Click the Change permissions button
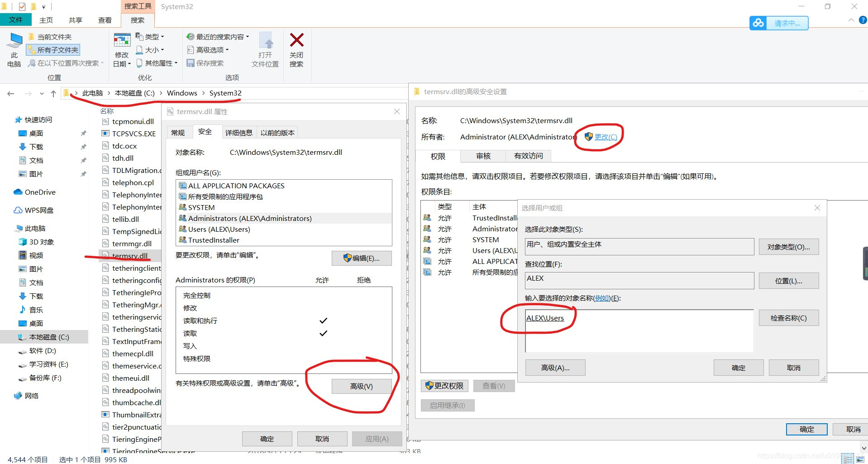Screen dimensions: 868x464 click(x=445, y=386)
